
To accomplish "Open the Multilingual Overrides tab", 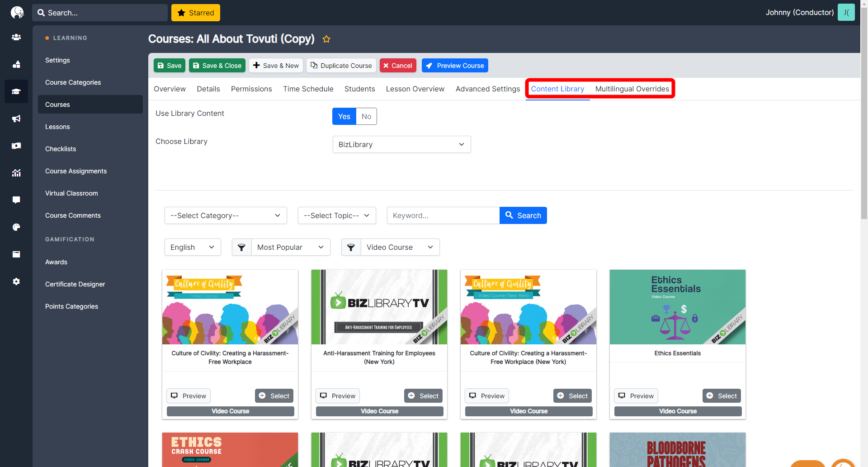I will pyautogui.click(x=632, y=89).
